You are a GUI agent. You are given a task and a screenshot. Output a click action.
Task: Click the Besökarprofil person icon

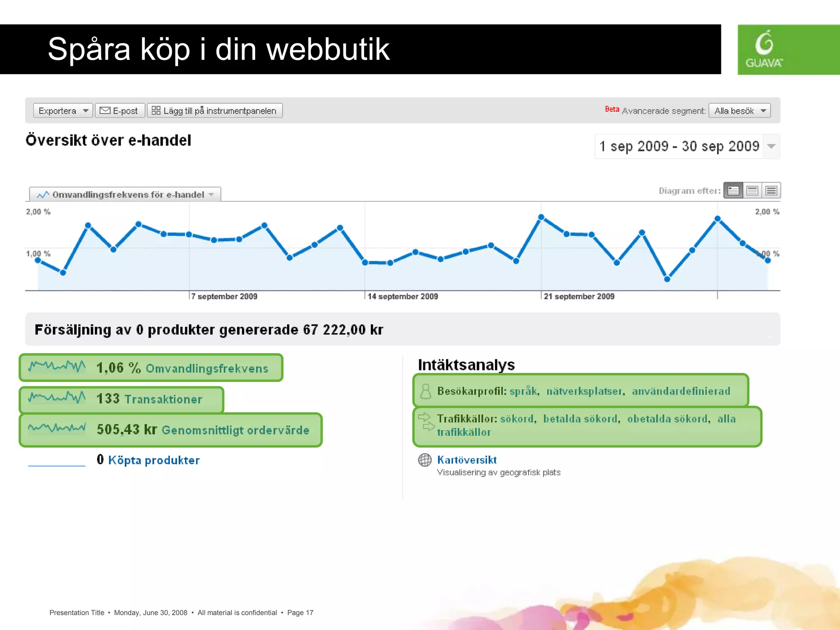426,391
